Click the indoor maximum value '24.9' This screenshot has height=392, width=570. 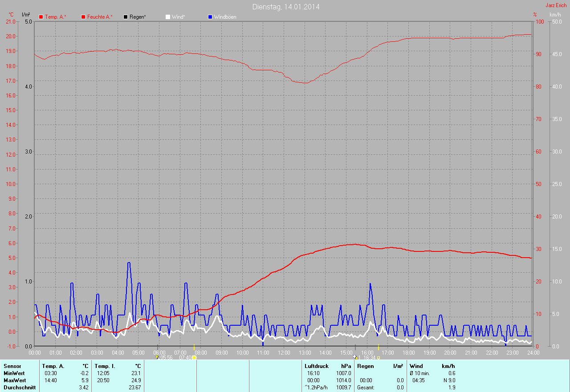(x=136, y=380)
